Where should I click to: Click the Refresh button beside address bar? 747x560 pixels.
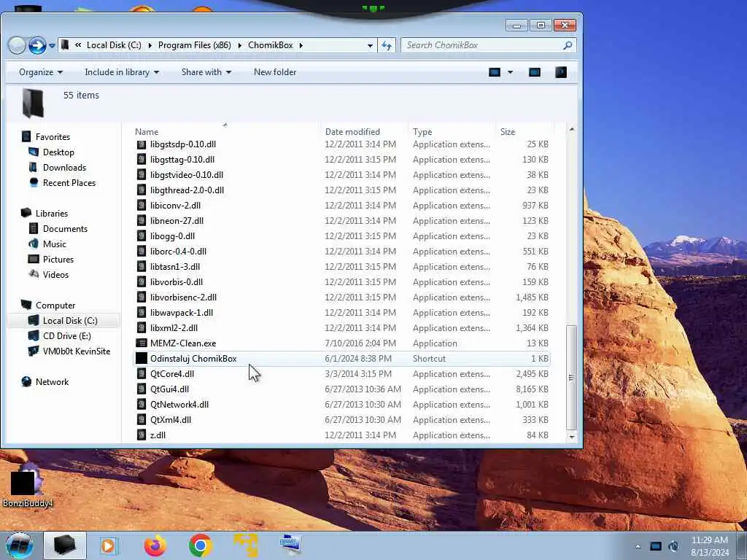(x=387, y=45)
